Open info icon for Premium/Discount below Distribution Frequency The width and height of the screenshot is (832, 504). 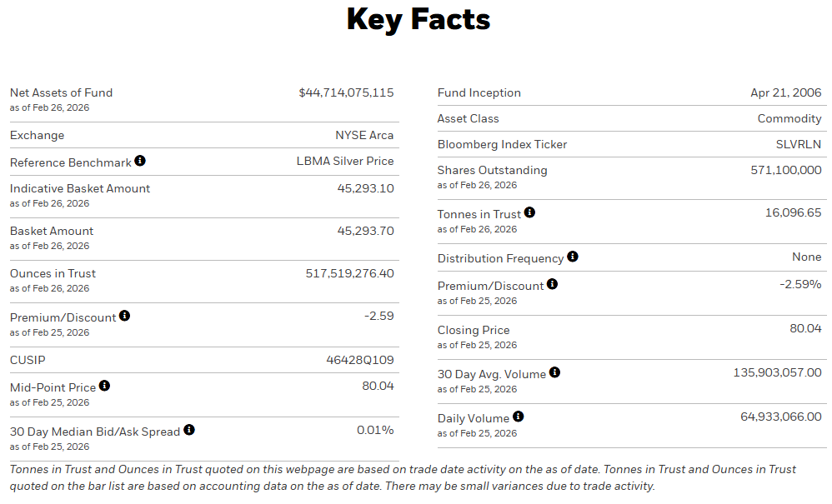pos(552,285)
